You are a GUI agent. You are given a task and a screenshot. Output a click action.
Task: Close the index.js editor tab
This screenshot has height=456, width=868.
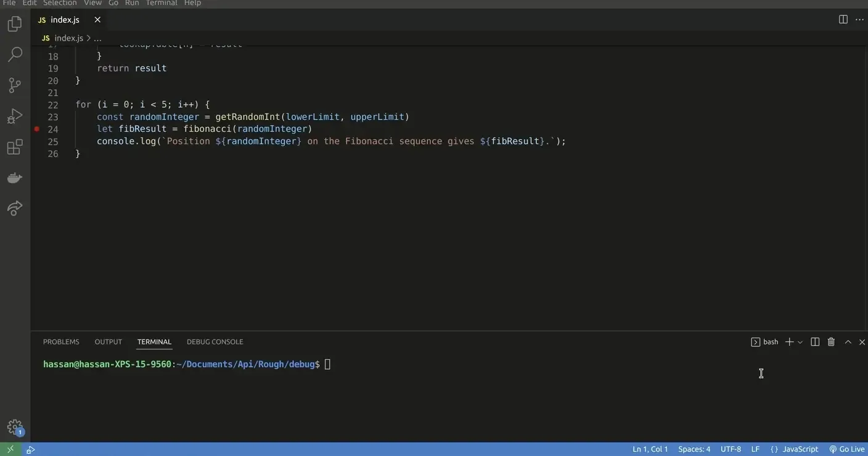[x=97, y=20]
